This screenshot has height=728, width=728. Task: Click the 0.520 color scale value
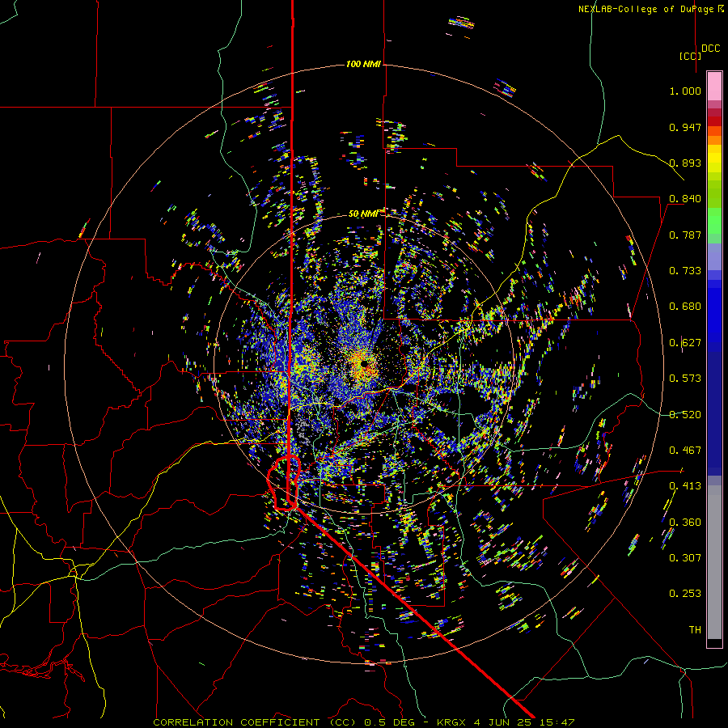[685, 415]
